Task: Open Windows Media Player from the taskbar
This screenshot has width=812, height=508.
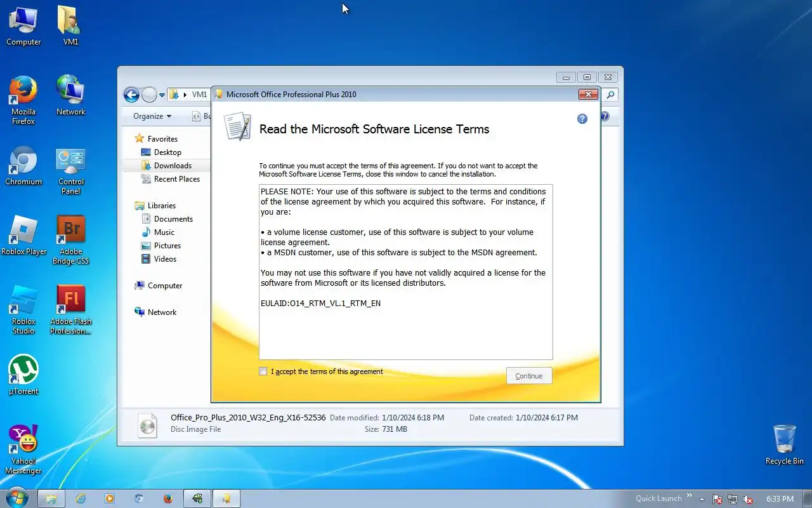Action: (x=110, y=499)
